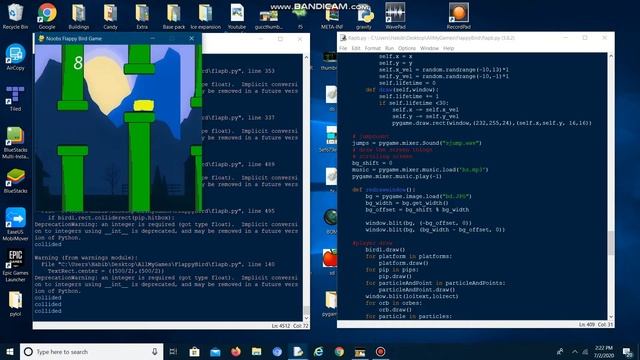Launch BlueStacks Multi-Instance shortcut
Screen dimensions: 640x360
(16, 142)
